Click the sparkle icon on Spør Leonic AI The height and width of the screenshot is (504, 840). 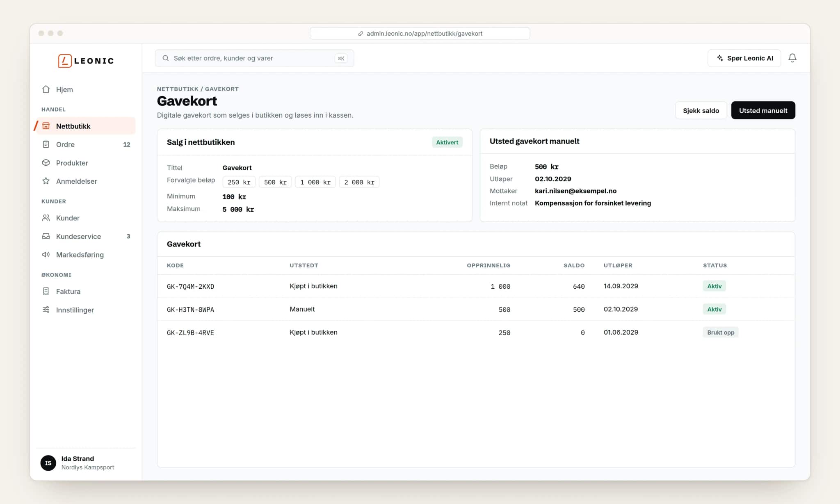720,58
